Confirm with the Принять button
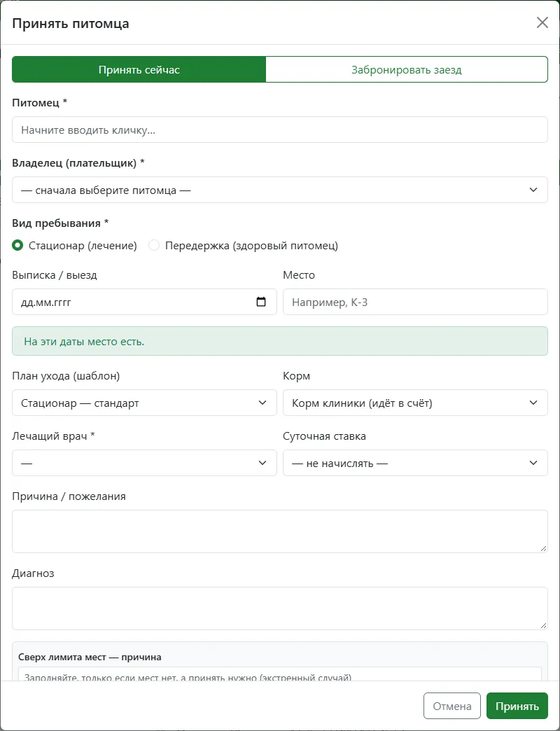Image resolution: width=560 pixels, height=731 pixels. pos(517,706)
